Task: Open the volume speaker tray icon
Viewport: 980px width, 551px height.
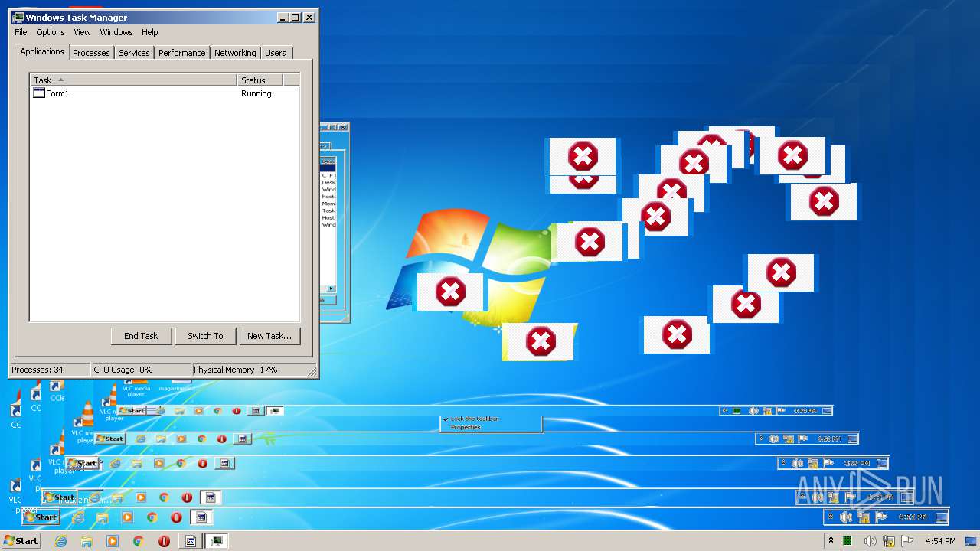Action: click(x=870, y=541)
